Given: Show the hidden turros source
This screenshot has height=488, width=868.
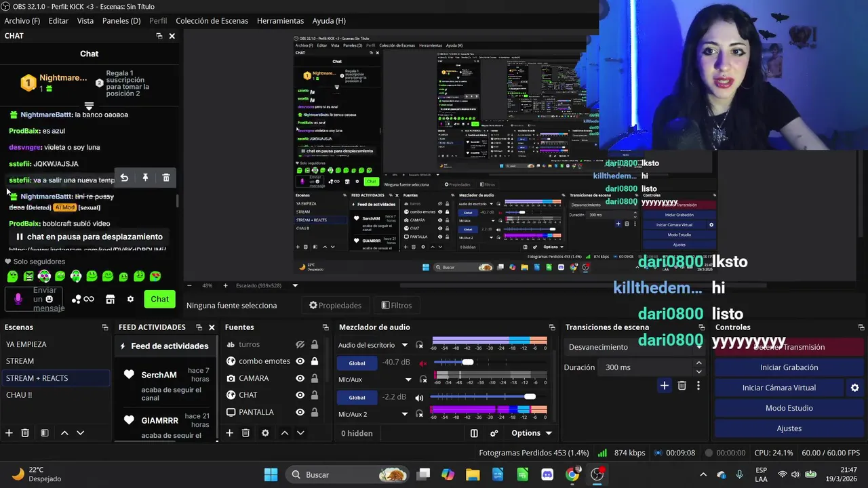Looking at the screenshot, I should tap(300, 344).
